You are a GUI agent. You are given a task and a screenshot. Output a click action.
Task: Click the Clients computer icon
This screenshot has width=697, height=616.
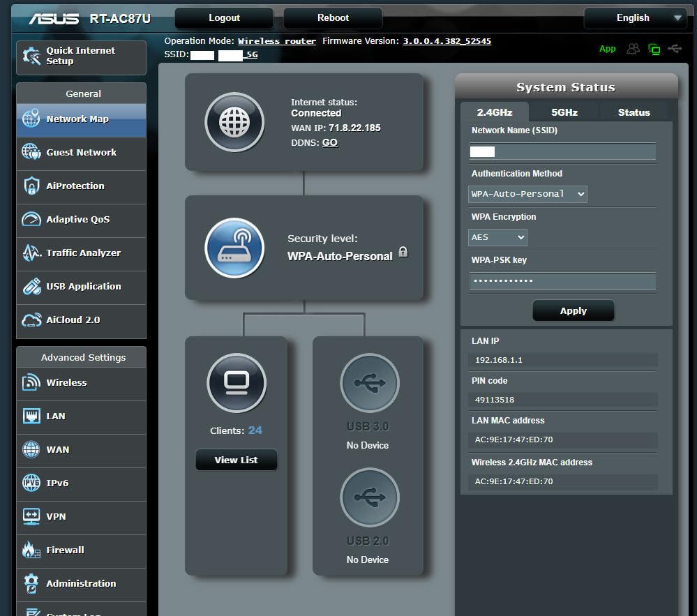pos(237,383)
